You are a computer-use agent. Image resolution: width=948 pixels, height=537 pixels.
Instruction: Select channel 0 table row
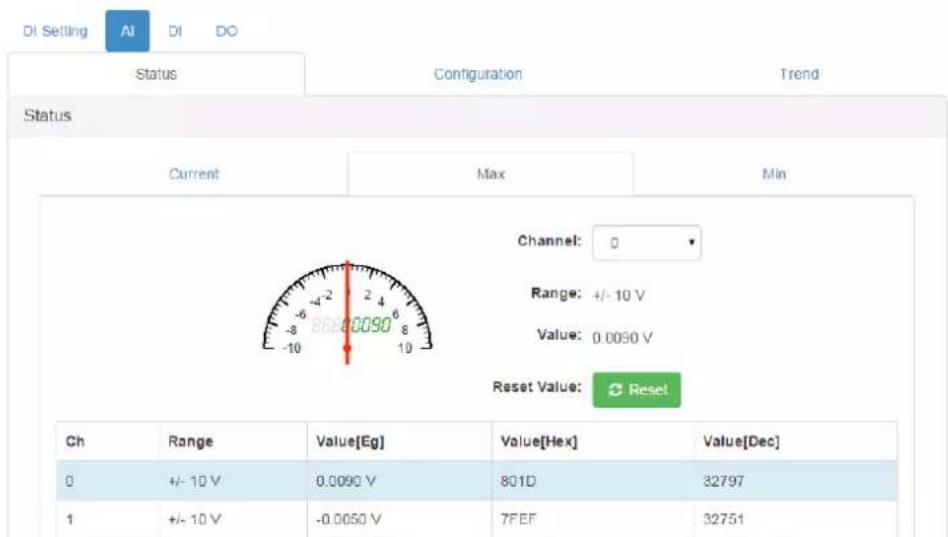476,481
